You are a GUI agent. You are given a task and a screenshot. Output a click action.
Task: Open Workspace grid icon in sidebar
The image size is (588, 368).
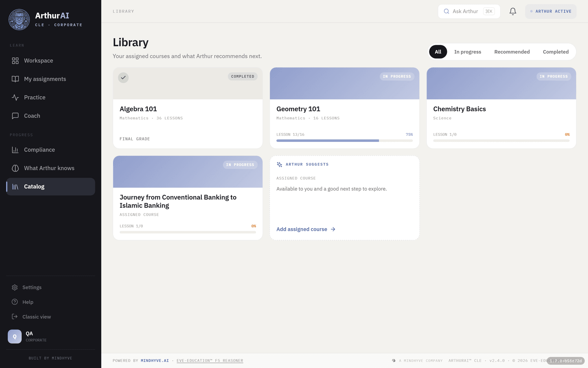[x=15, y=61]
